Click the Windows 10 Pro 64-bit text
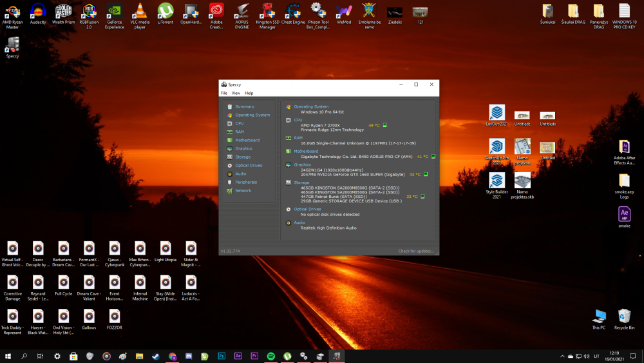Viewport: 644px width, 363px height. tap(323, 112)
